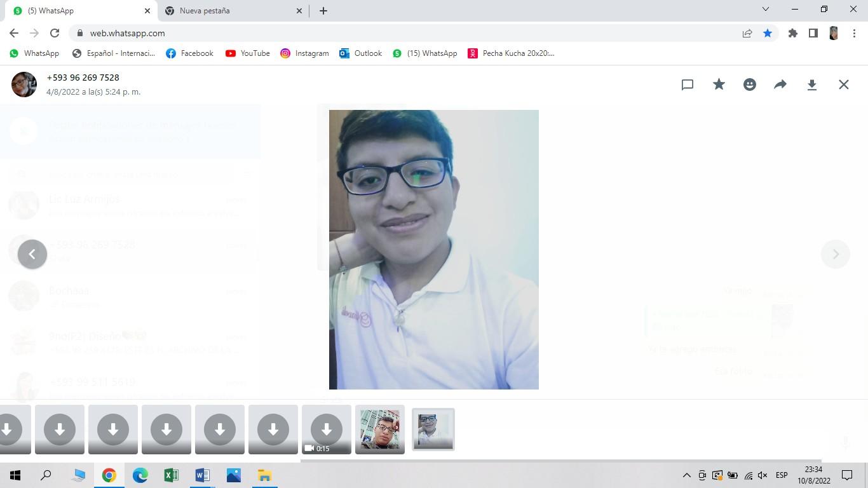Screen dimensions: 868x488
Task: Open the Windows notification center
Action: [x=847, y=475]
